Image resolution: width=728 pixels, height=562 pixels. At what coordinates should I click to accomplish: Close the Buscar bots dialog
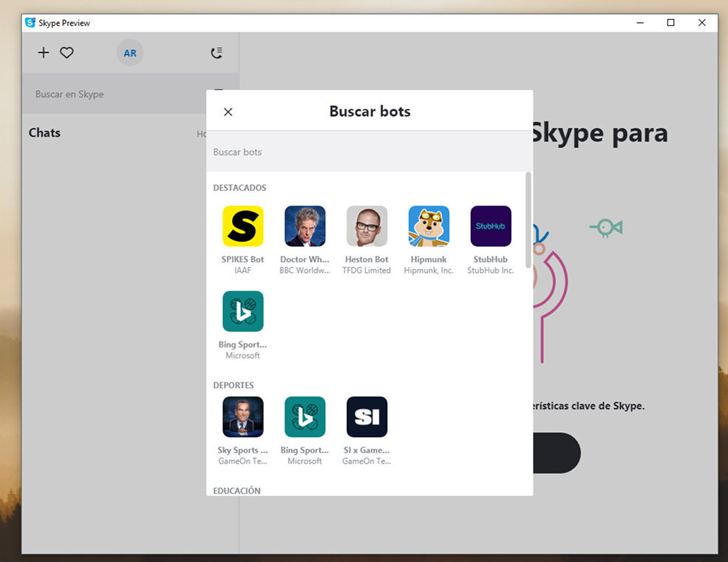(x=228, y=112)
